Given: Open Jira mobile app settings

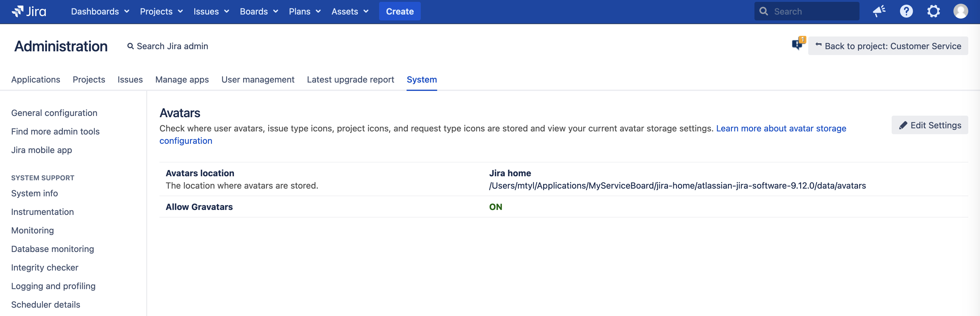Looking at the screenshot, I should tap(42, 150).
